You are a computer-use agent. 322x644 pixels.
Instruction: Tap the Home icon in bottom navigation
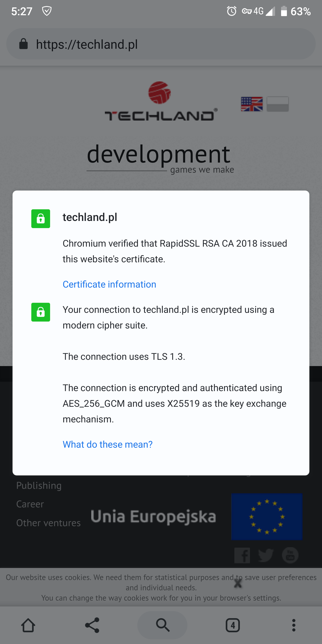point(28,625)
